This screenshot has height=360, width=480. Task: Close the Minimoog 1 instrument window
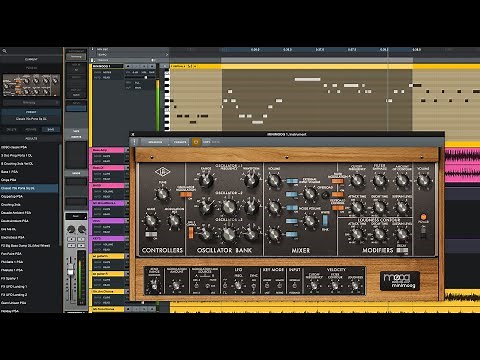point(133,134)
